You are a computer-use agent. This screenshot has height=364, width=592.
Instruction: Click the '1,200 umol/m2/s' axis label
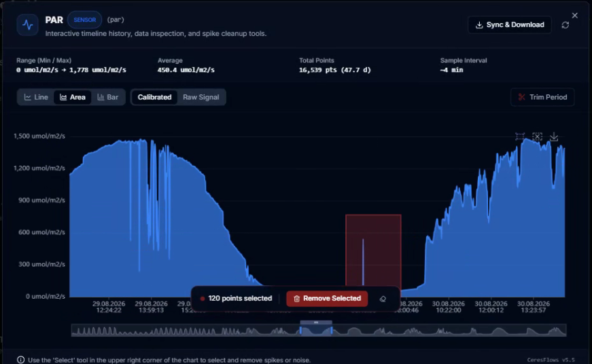tap(39, 168)
